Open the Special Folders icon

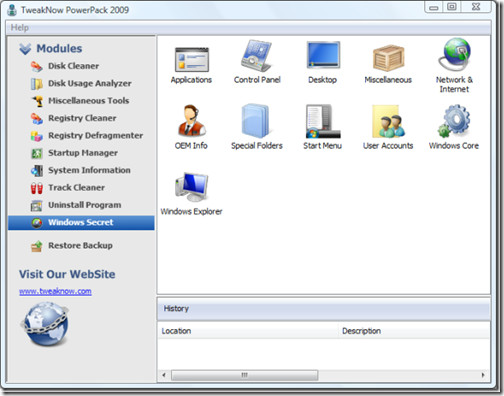pyautogui.click(x=256, y=121)
